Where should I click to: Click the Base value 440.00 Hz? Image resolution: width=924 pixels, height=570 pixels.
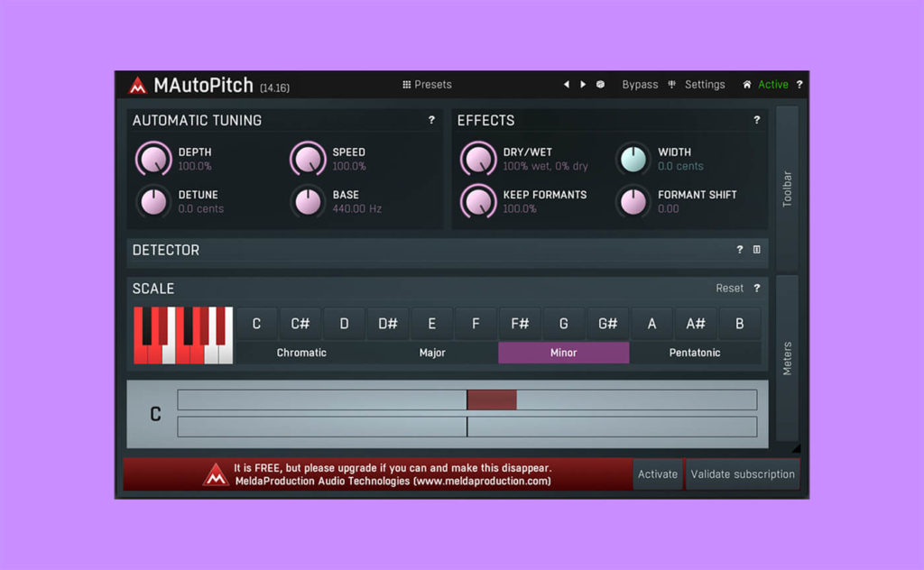coord(356,208)
